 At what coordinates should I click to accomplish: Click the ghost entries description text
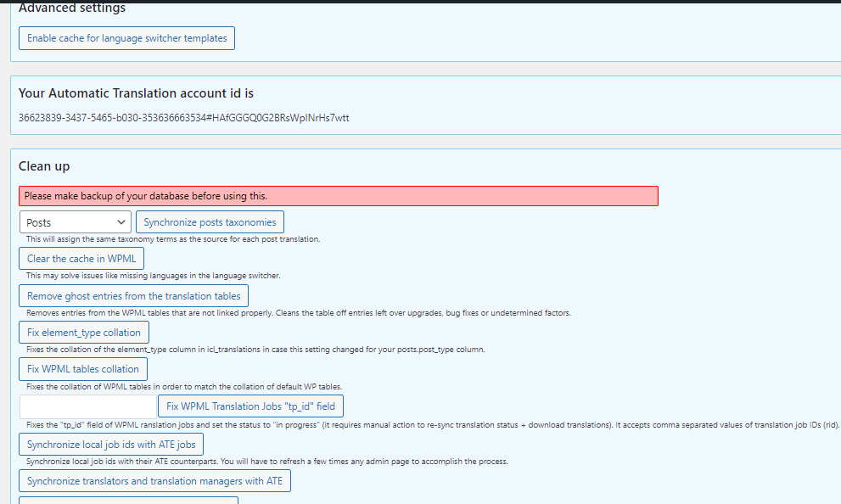(x=298, y=313)
